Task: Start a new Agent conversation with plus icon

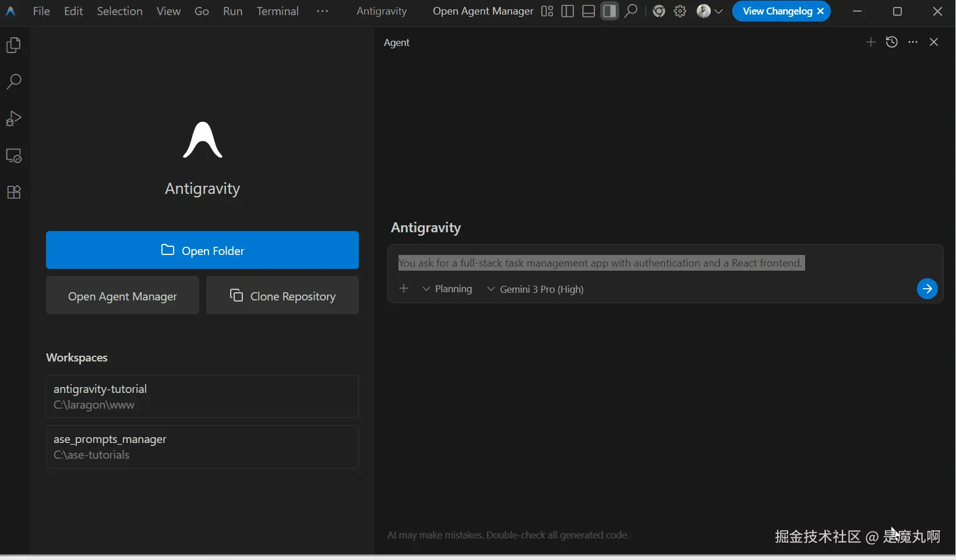Action: click(x=870, y=42)
